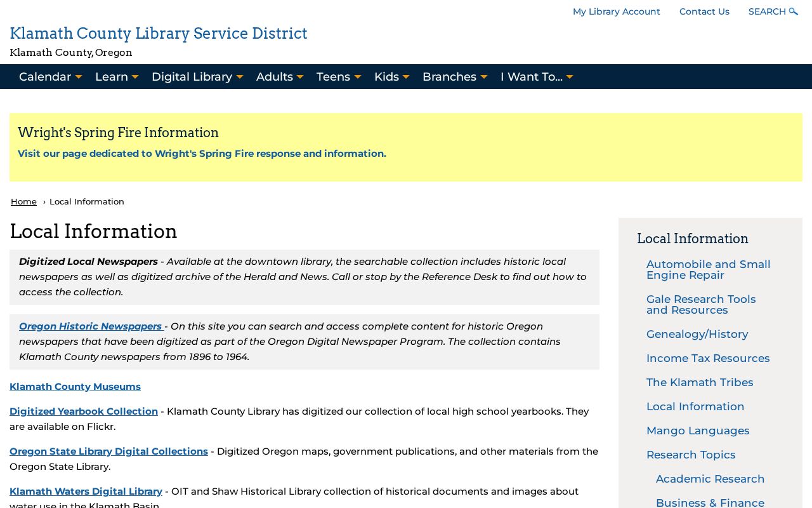Open the Adults menu item
The image size is (812, 508).
(275, 77)
